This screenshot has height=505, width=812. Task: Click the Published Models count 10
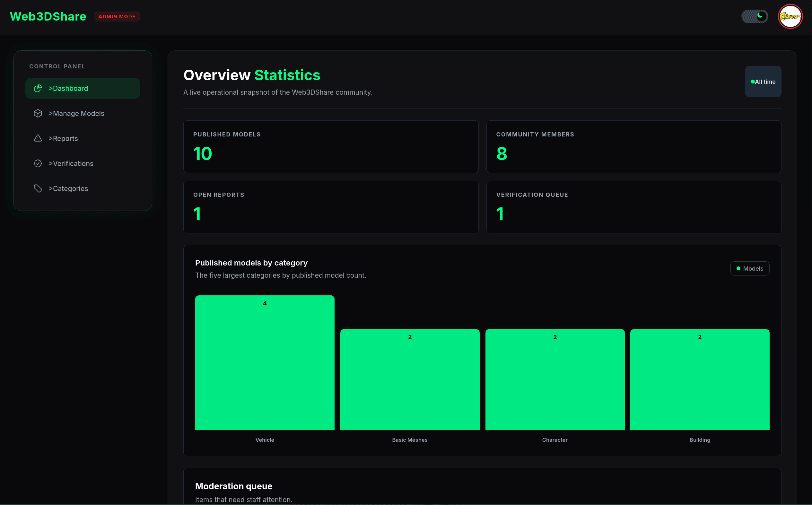pyautogui.click(x=203, y=154)
